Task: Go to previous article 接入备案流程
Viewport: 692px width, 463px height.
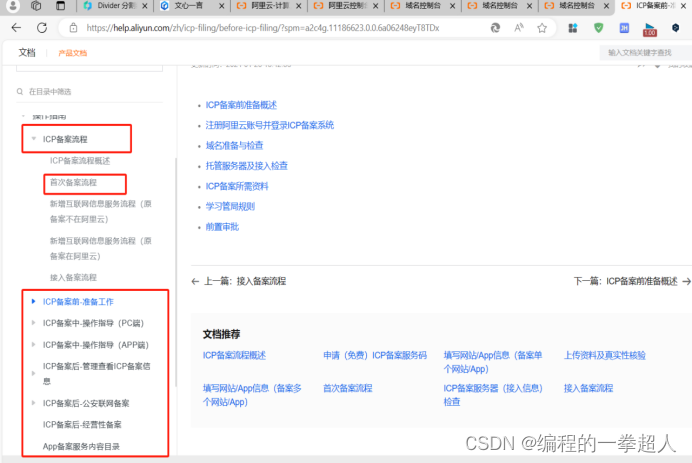Action: click(x=239, y=281)
